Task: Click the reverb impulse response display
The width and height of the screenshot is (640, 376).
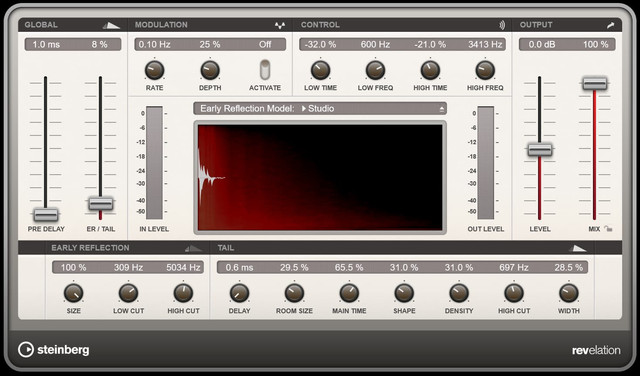Action: coord(320,178)
